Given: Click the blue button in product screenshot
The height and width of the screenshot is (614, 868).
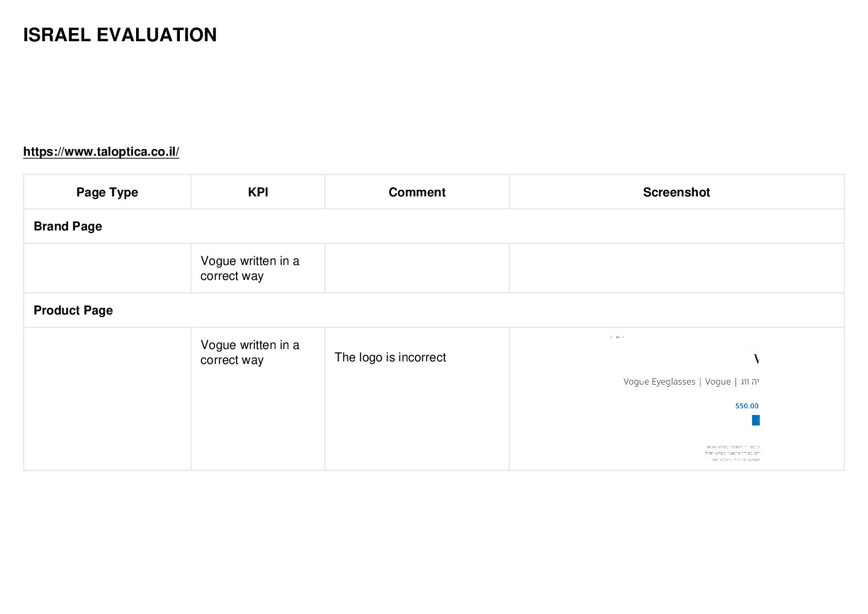Looking at the screenshot, I should tap(756, 421).
